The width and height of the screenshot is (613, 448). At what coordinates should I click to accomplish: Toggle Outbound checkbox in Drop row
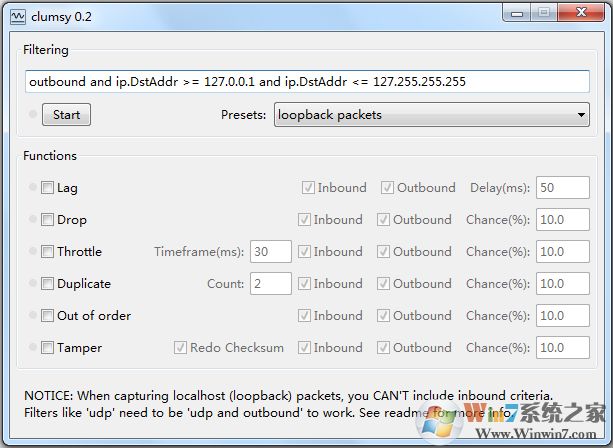pyautogui.click(x=383, y=220)
